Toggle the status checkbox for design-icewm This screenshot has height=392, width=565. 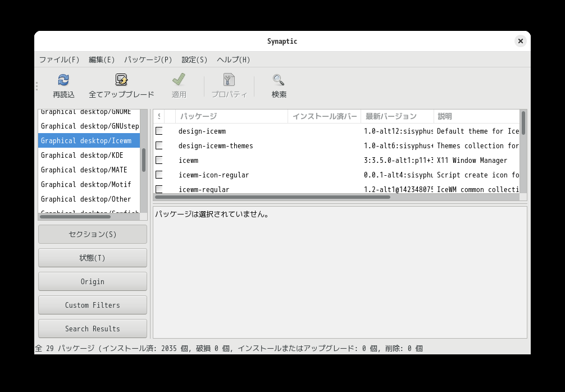[x=159, y=131]
